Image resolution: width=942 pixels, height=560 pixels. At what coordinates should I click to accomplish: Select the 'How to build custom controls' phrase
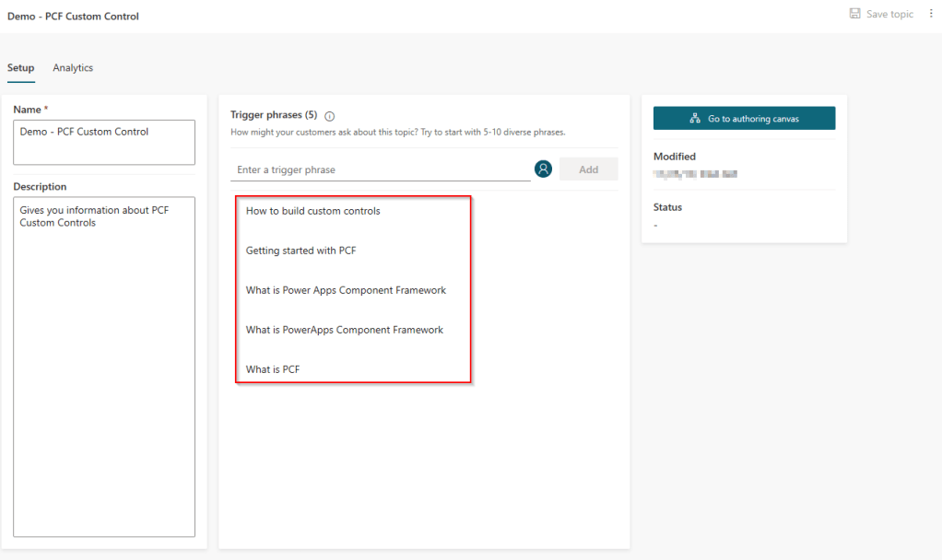tap(313, 211)
